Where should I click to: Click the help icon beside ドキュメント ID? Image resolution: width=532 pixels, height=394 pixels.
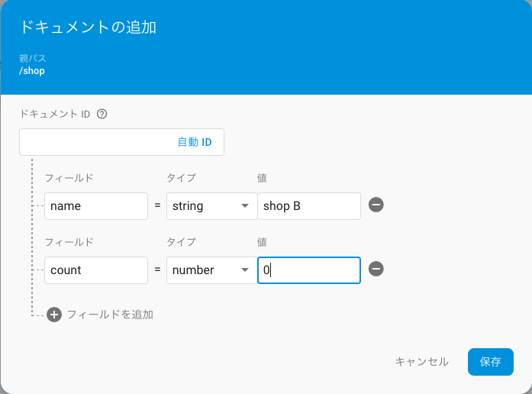click(102, 114)
